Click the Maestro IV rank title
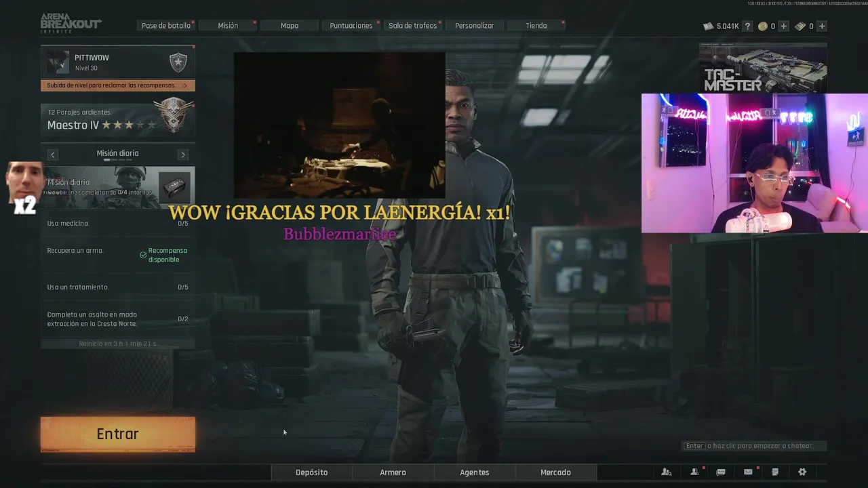The image size is (868, 488). (73, 125)
